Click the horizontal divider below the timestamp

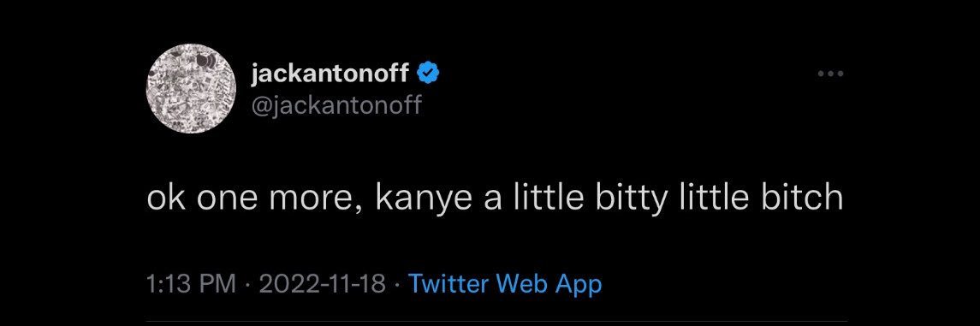click(497, 323)
